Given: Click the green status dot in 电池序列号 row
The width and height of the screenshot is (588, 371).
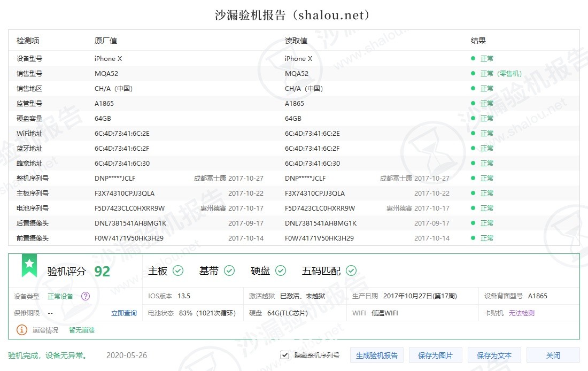Looking at the screenshot, I should coord(473,208).
